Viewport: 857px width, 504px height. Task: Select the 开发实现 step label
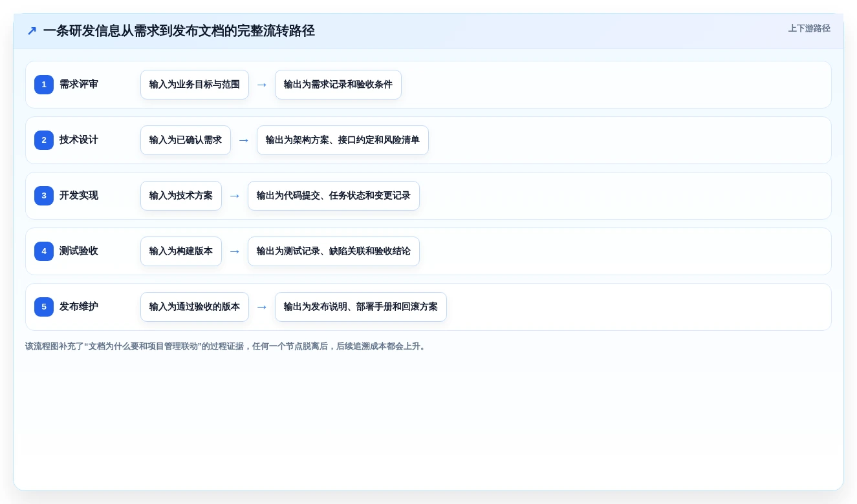[79, 196]
